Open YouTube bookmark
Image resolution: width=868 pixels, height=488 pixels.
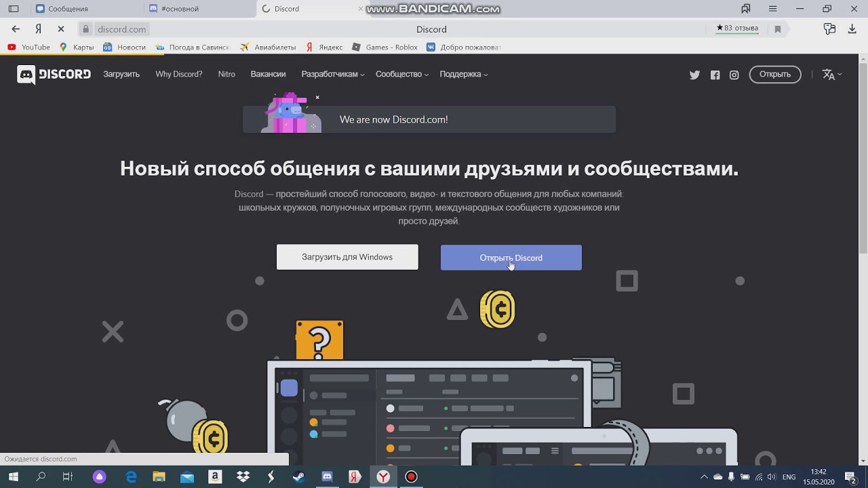(28, 47)
